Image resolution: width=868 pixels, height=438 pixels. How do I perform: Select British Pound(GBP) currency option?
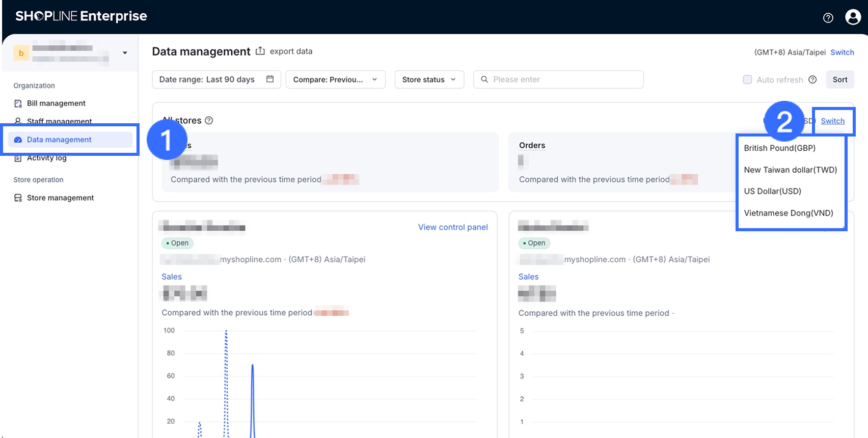779,148
